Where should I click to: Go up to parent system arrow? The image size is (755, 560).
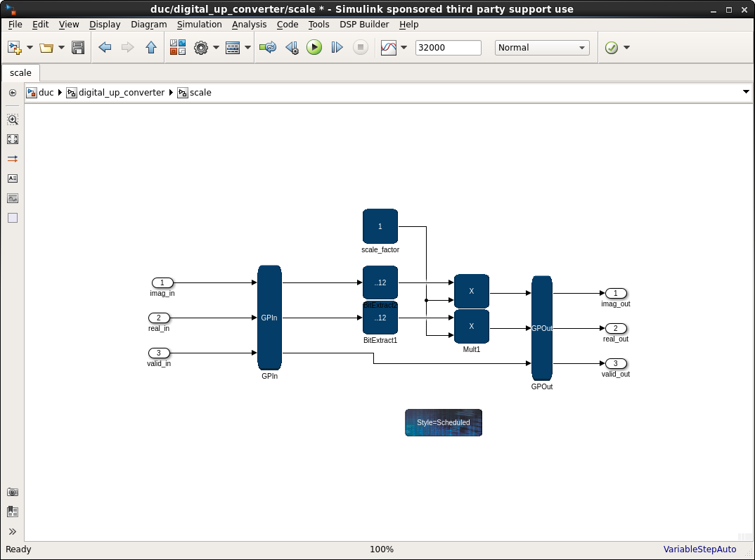point(150,48)
